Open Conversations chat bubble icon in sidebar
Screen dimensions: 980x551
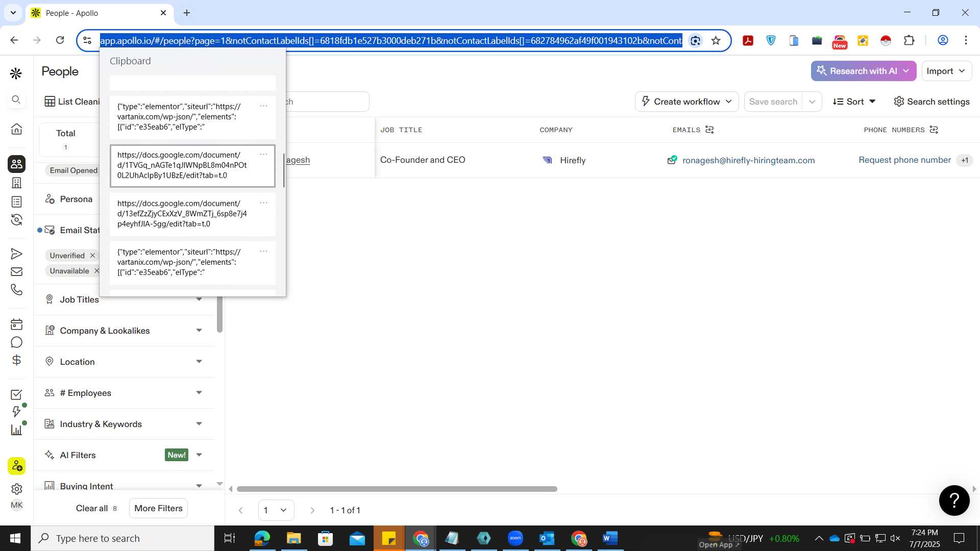(16, 342)
